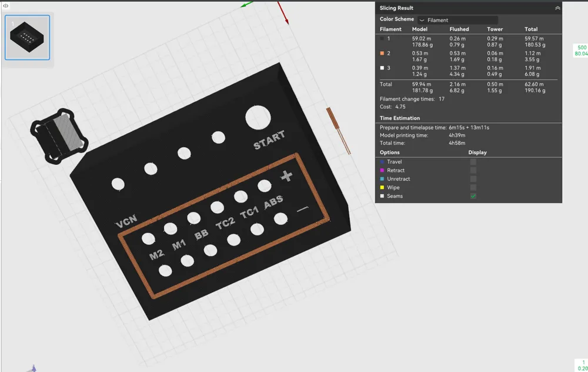Click the Slicing Result title

click(x=396, y=8)
